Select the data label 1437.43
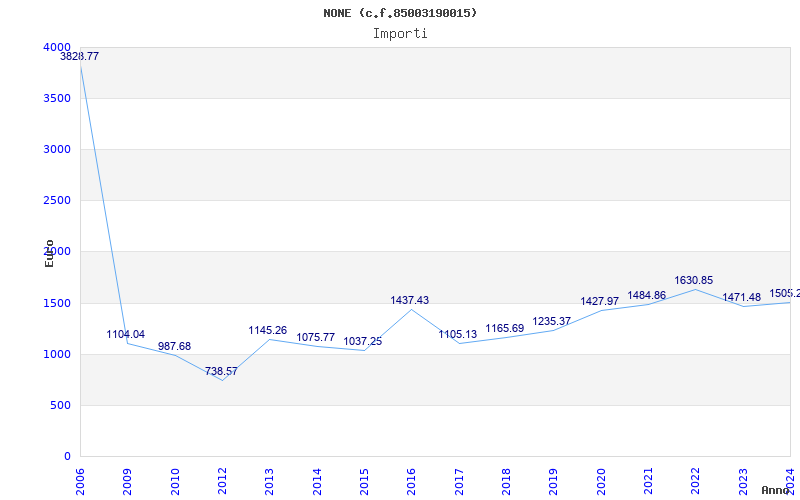 click(x=410, y=301)
